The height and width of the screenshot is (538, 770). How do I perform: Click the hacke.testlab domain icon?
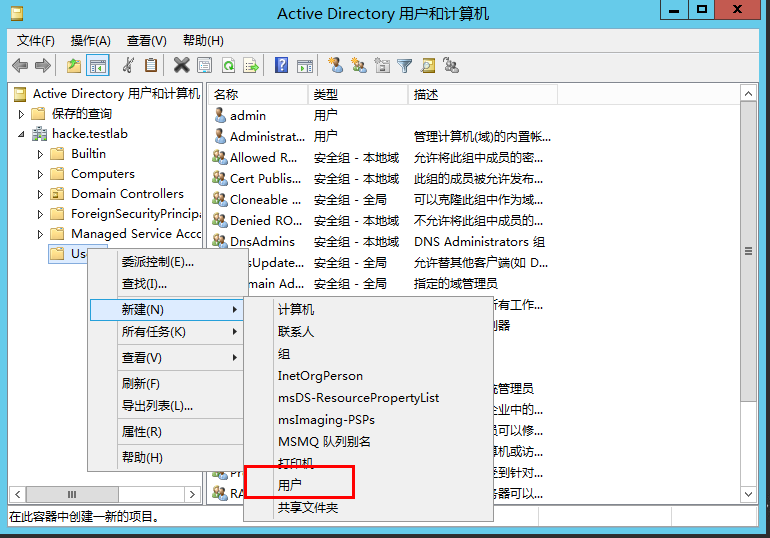coord(39,134)
